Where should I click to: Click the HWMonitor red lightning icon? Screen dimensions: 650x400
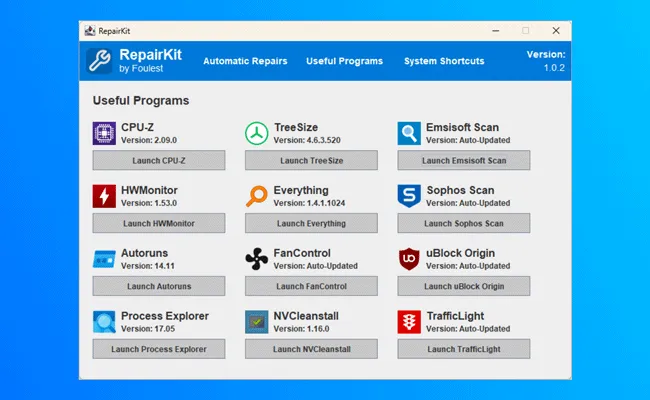point(105,196)
